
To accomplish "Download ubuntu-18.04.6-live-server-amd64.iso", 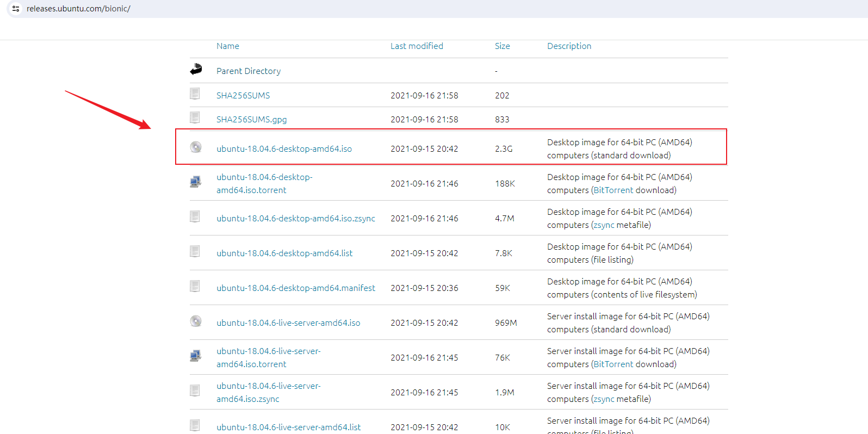I will [x=288, y=323].
